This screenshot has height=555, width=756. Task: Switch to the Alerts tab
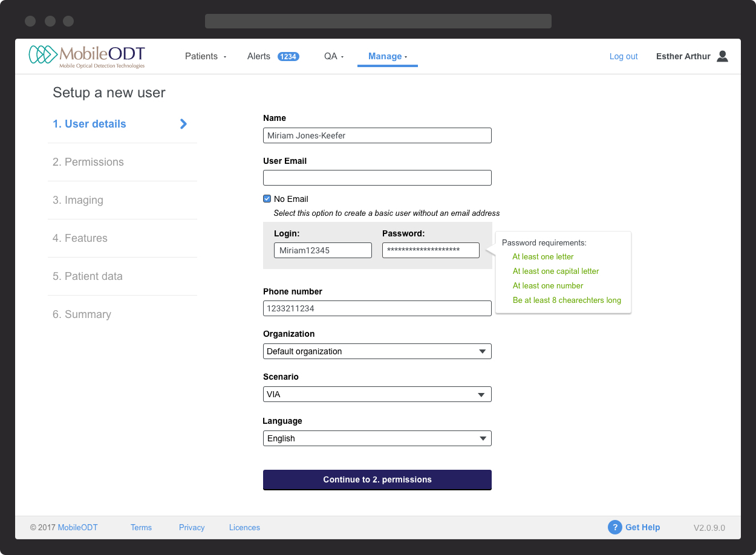258,56
